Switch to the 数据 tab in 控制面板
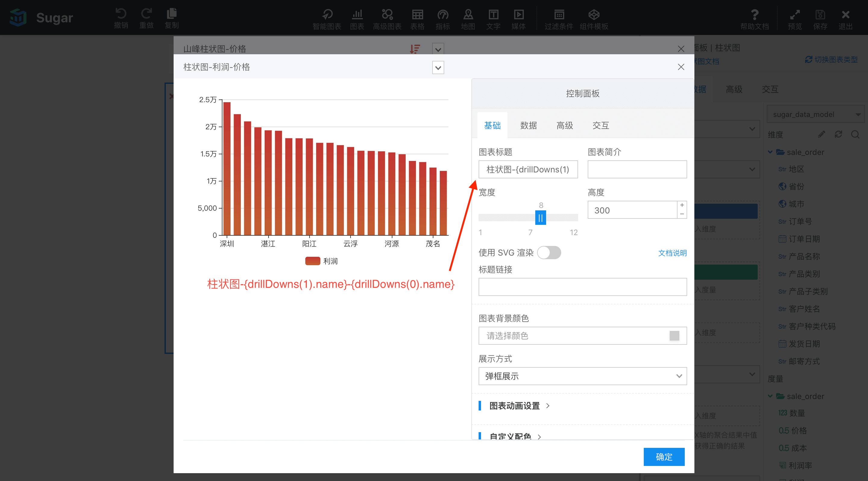Image resolution: width=868 pixels, height=481 pixels. (x=528, y=125)
